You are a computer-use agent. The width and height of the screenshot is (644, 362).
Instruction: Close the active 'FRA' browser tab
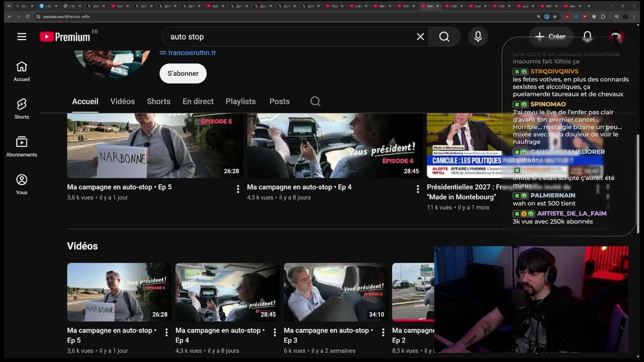coord(437,6)
